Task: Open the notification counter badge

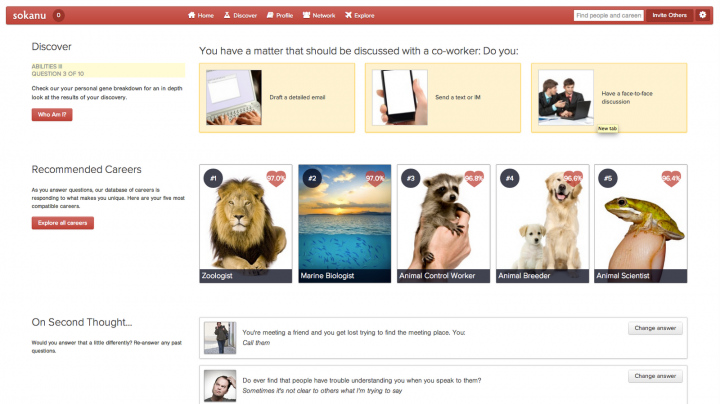Action: tap(58, 15)
